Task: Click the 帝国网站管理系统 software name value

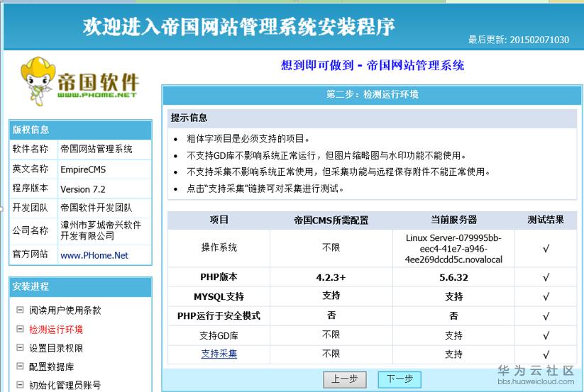Action: point(96,149)
